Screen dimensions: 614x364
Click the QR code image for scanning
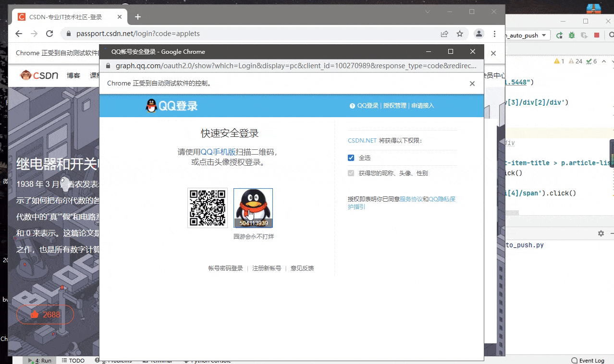208,208
